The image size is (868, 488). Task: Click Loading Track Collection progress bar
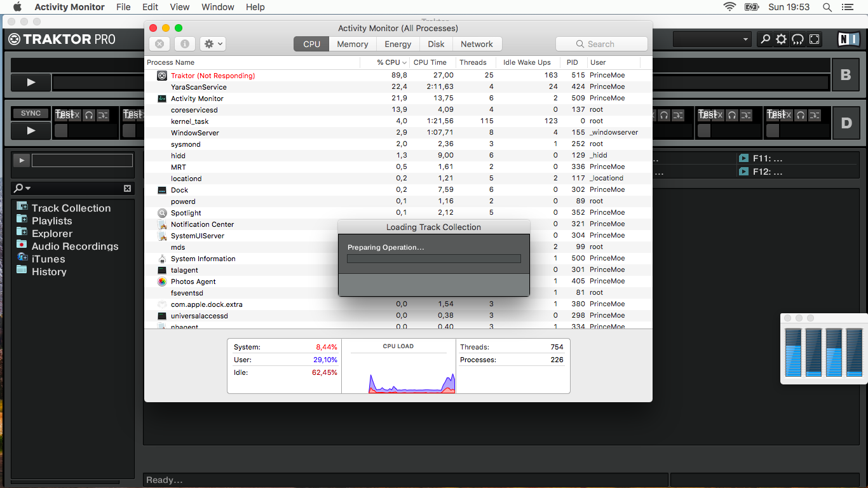(434, 259)
